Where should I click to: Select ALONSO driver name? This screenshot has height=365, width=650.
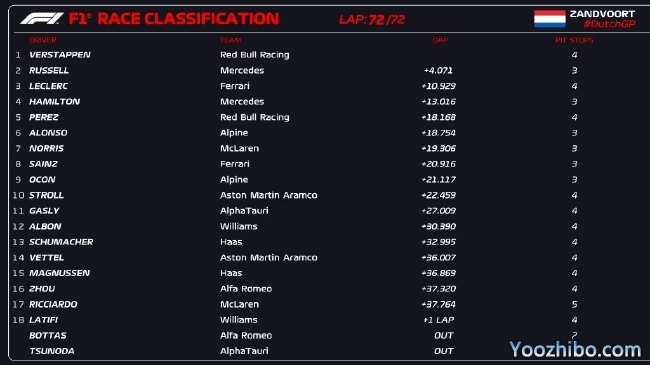pos(48,133)
